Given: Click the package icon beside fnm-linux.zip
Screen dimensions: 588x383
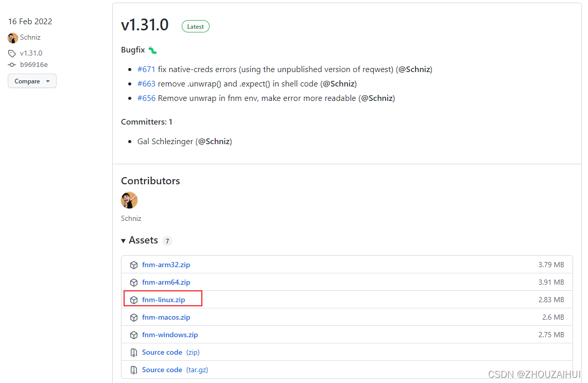Looking at the screenshot, I should 134,300.
